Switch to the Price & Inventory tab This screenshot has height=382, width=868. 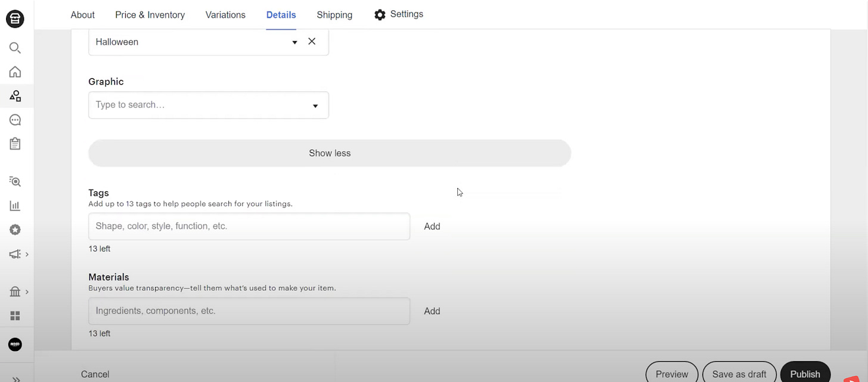coord(150,15)
